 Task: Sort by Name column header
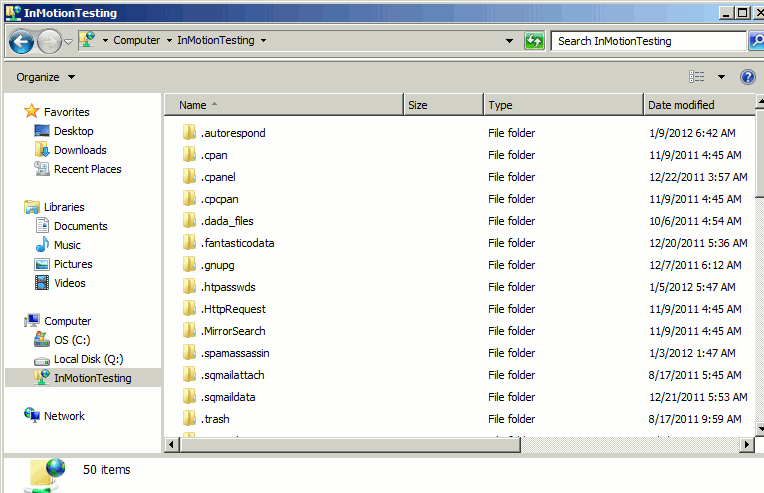pyautogui.click(x=284, y=105)
